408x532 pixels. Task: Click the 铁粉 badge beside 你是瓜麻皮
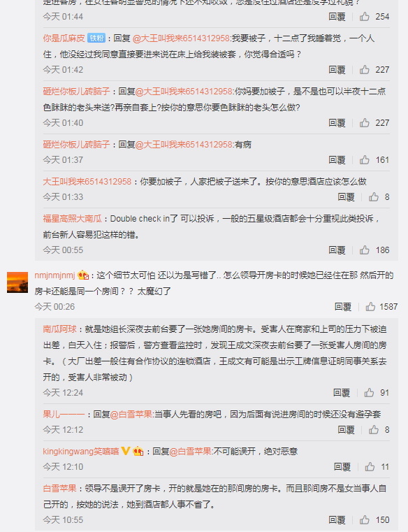click(x=96, y=38)
